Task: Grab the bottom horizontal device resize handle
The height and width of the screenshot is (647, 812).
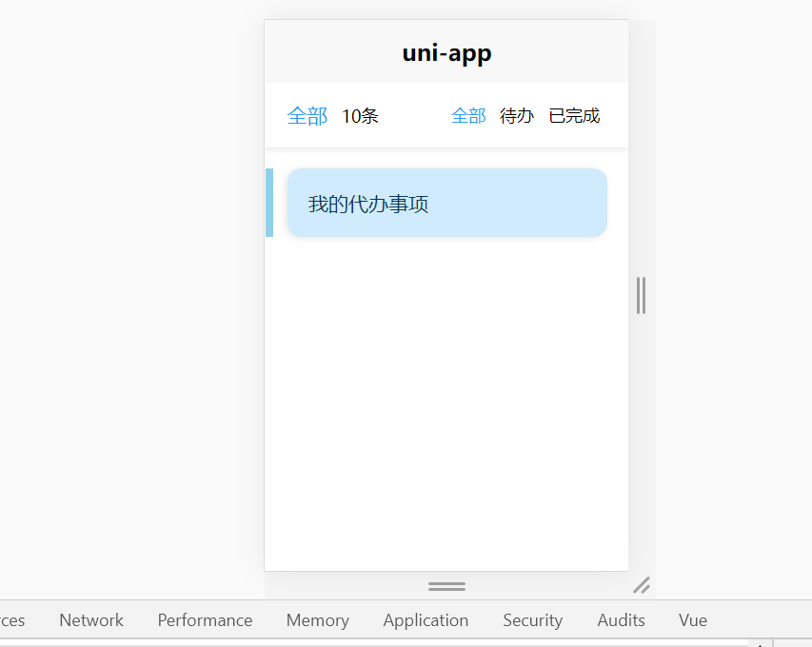Action: pos(446,586)
